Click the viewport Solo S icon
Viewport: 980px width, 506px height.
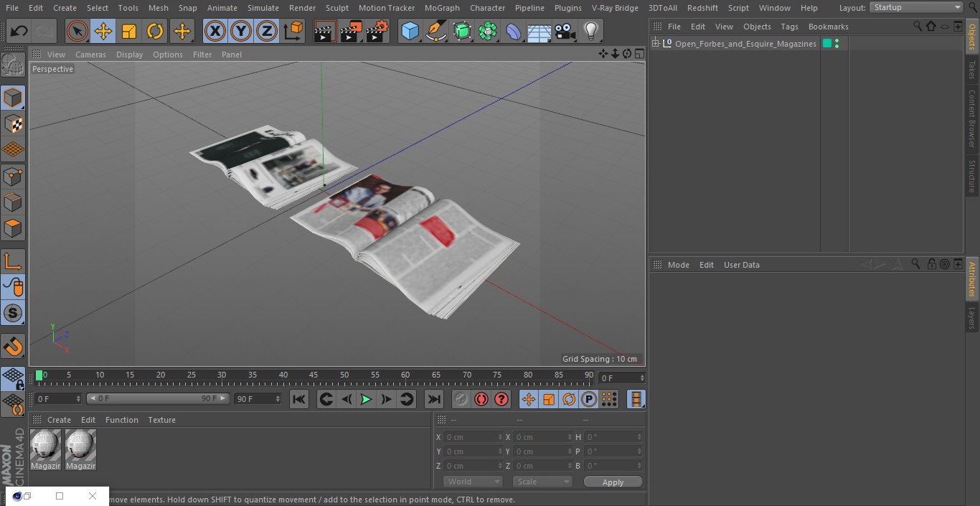[x=13, y=313]
